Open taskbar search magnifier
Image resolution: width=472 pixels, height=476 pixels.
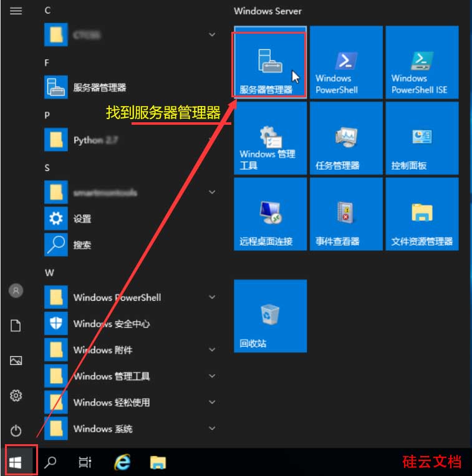[51, 463]
